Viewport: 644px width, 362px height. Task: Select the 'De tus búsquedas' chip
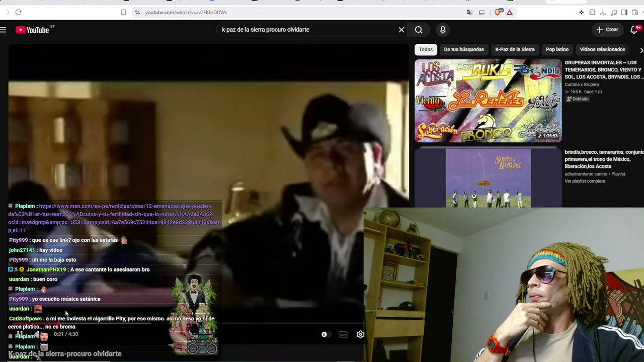coord(464,49)
